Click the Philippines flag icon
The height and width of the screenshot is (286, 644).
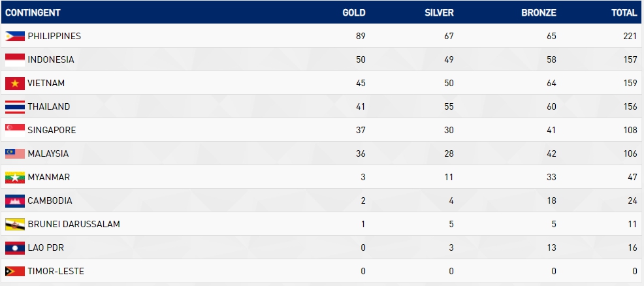tap(15, 36)
